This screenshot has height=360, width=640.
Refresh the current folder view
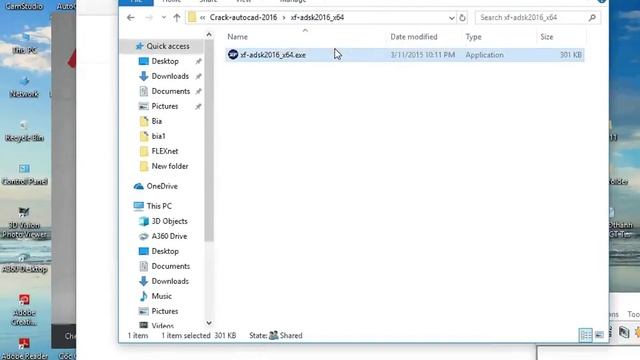(x=462, y=18)
